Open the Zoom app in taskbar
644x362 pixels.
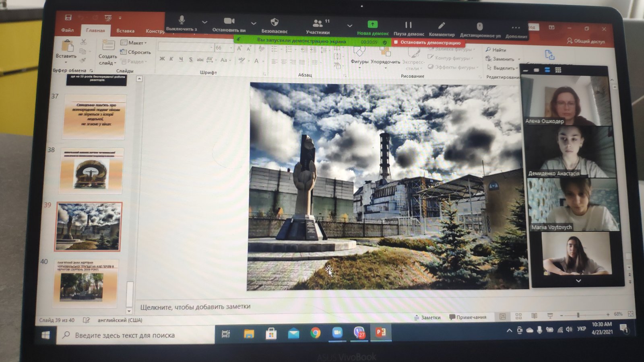pos(337,333)
